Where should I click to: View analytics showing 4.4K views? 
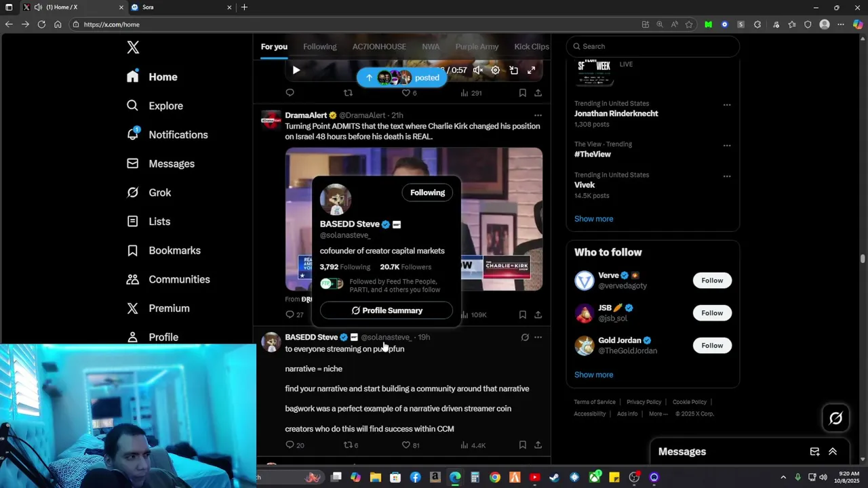[x=473, y=445]
